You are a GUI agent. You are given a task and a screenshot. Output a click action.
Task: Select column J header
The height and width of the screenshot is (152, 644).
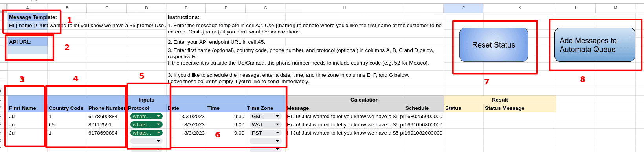pos(464,8)
